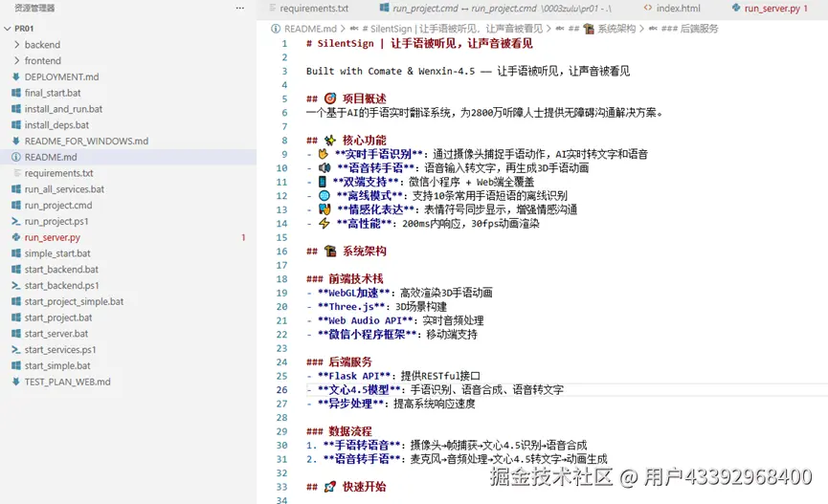
Task: Click the run_project.ps1 PowerShell icon
Action: click(x=16, y=221)
